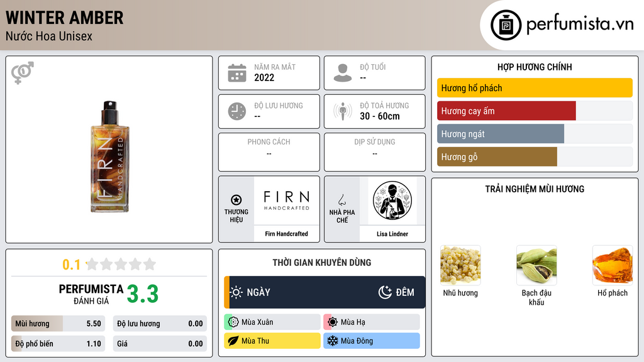Click the 30 - 60cm sillage value

tap(380, 116)
